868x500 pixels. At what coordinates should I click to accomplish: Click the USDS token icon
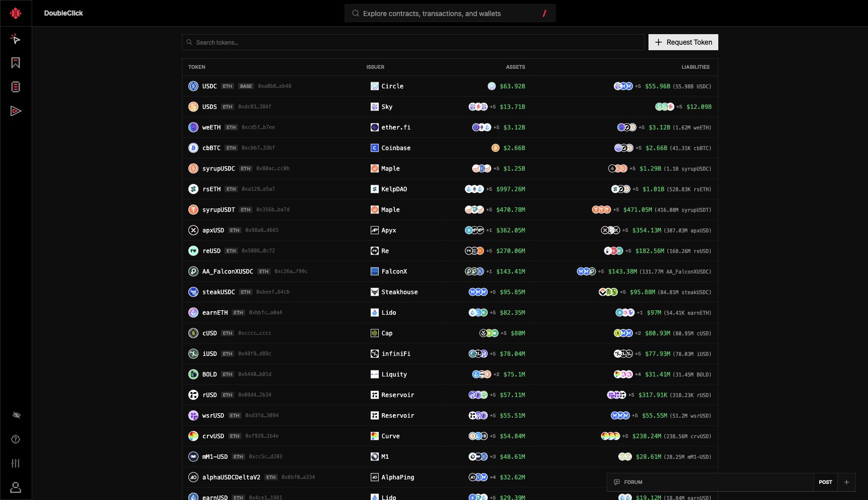point(193,107)
